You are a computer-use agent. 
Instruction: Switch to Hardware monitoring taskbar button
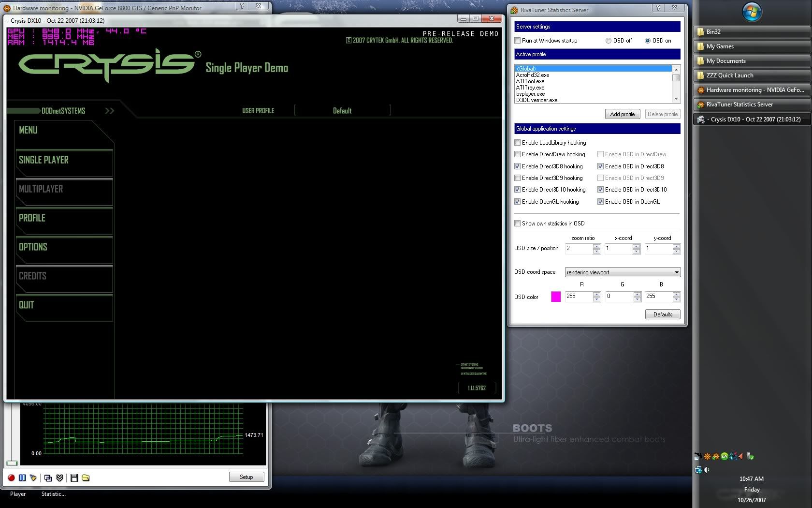tap(752, 90)
